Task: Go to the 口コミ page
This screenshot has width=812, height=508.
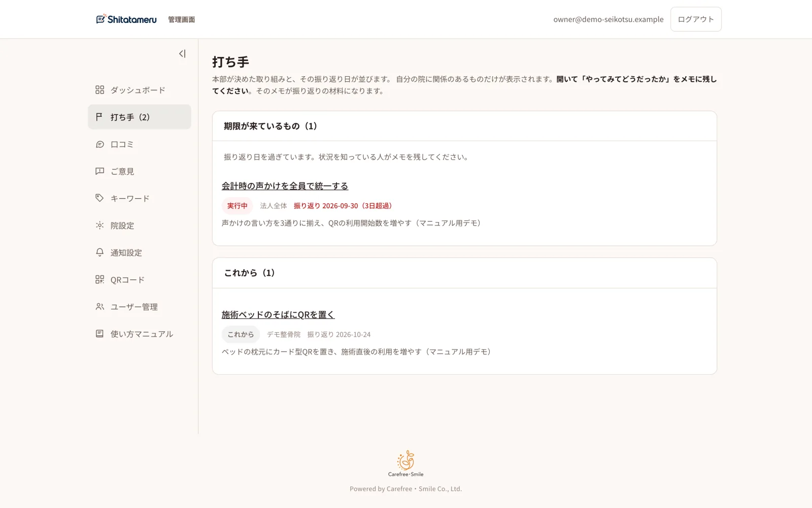Action: tap(140, 144)
